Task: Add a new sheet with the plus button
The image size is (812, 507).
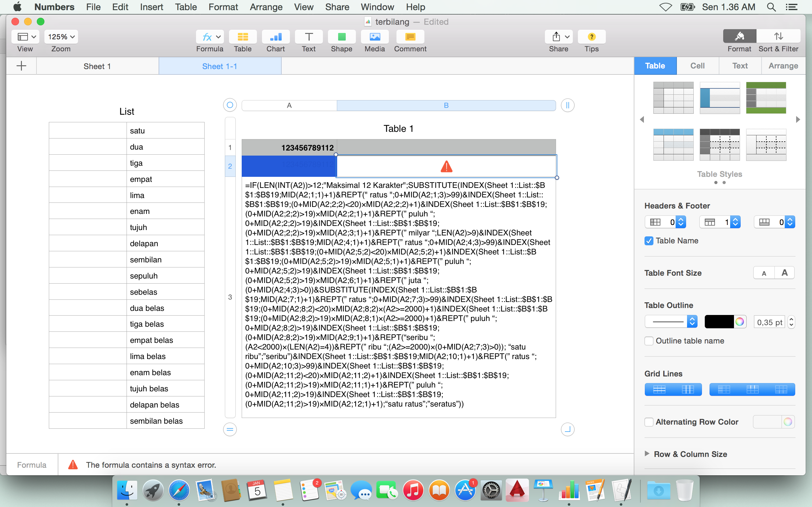Action: [x=21, y=66]
